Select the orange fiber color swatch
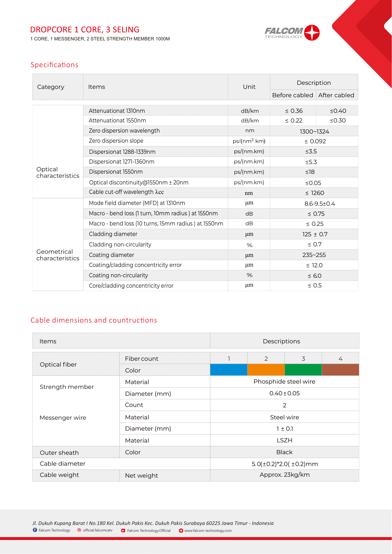 266,370
